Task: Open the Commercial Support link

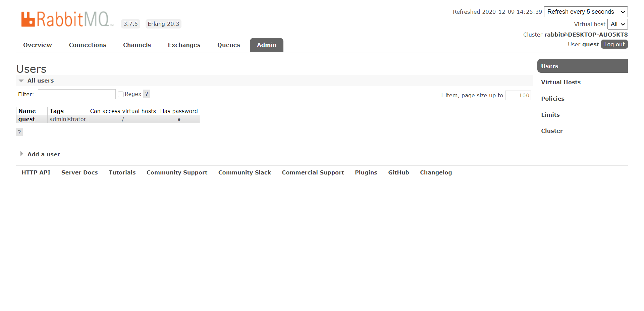Action: [313, 172]
